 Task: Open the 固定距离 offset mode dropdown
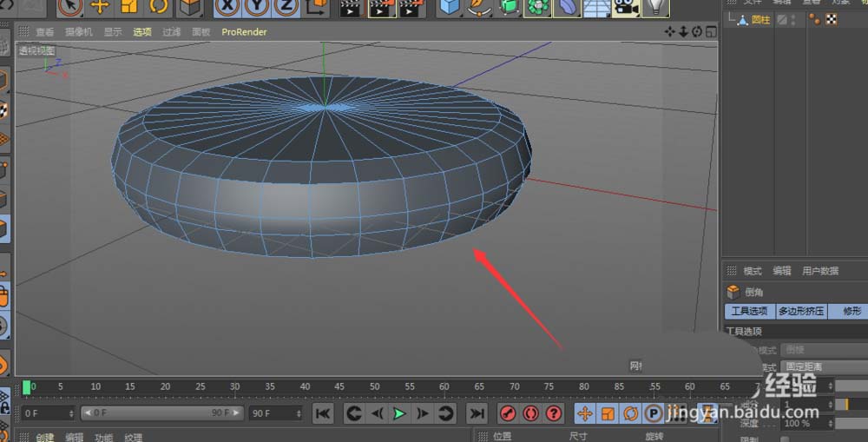[825, 366]
